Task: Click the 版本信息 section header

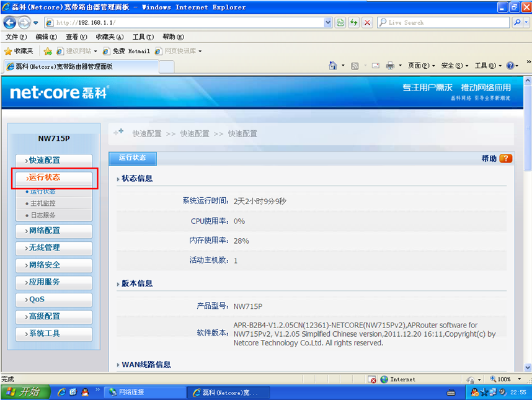Action: [x=137, y=283]
